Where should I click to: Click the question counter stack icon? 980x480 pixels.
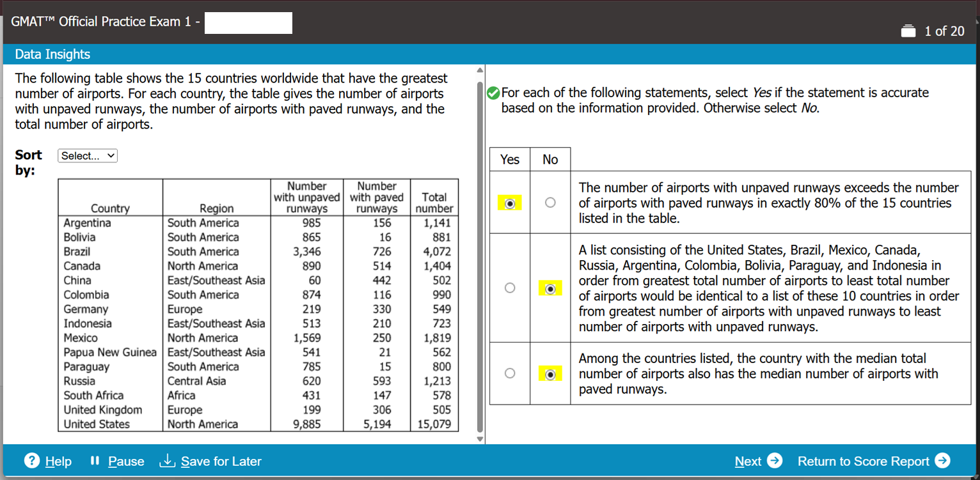(x=908, y=31)
